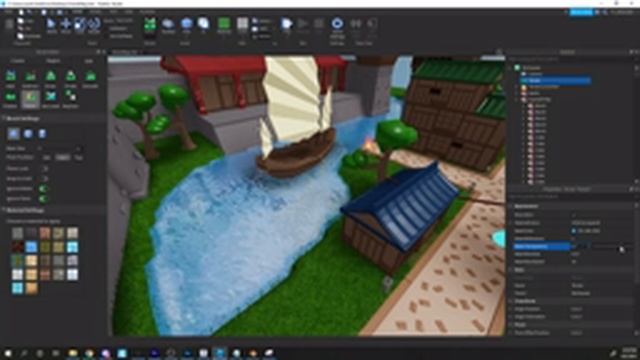Switch to the Create tab in Terrain Editor
Screen dimensions: 640x360
(18, 60)
